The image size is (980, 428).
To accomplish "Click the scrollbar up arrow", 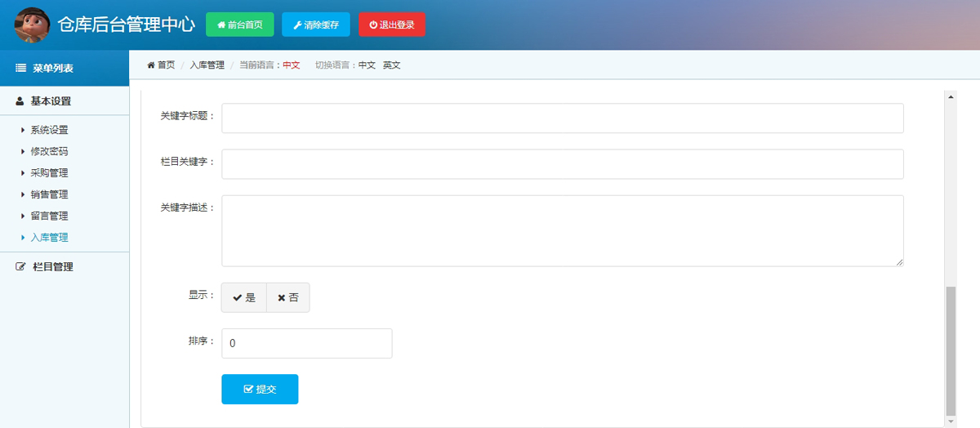I will [x=950, y=96].
